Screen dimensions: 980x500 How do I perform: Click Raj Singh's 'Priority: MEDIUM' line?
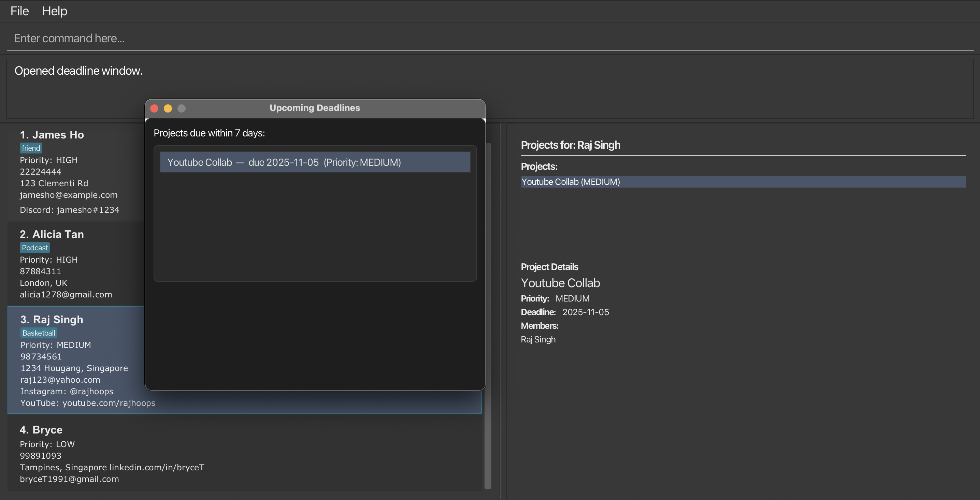pos(56,345)
